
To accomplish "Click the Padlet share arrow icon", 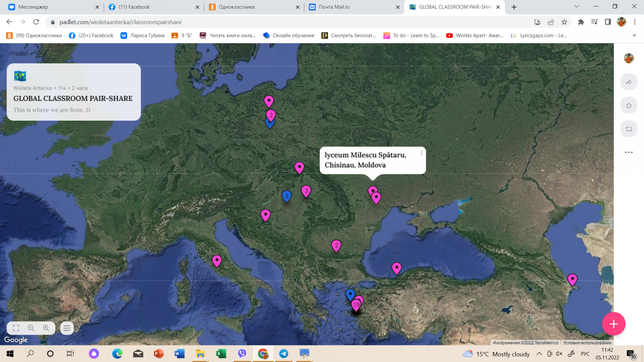I will [x=629, y=82].
